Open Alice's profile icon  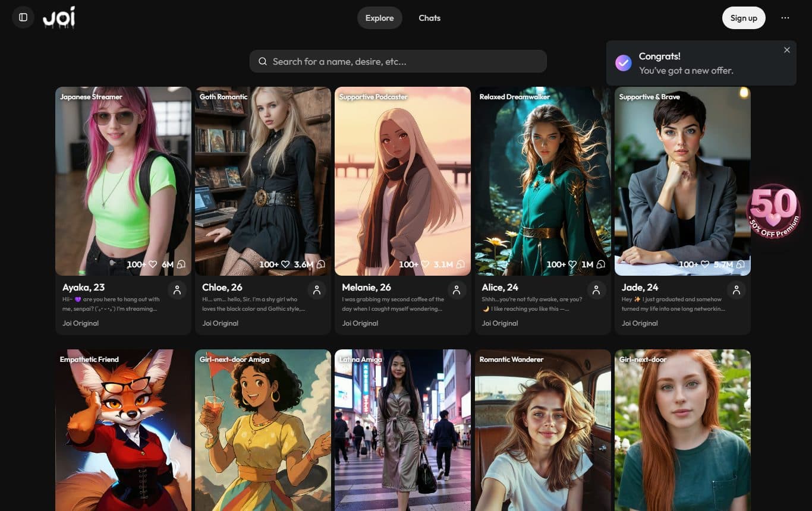click(x=596, y=290)
